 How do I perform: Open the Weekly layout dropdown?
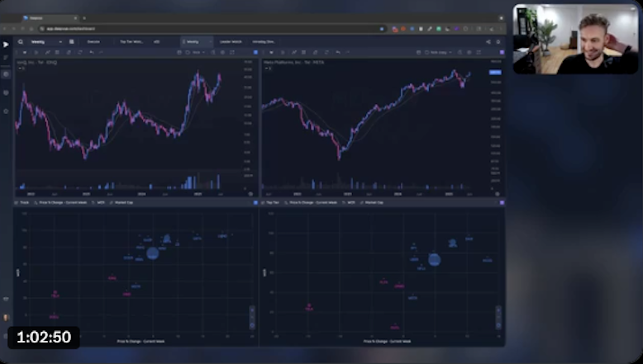(x=44, y=41)
